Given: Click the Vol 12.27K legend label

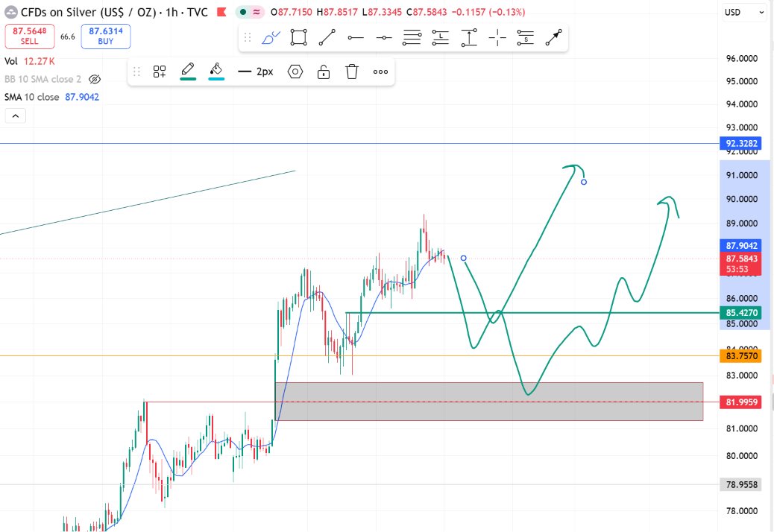Looking at the screenshot, I should pyautogui.click(x=30, y=61).
